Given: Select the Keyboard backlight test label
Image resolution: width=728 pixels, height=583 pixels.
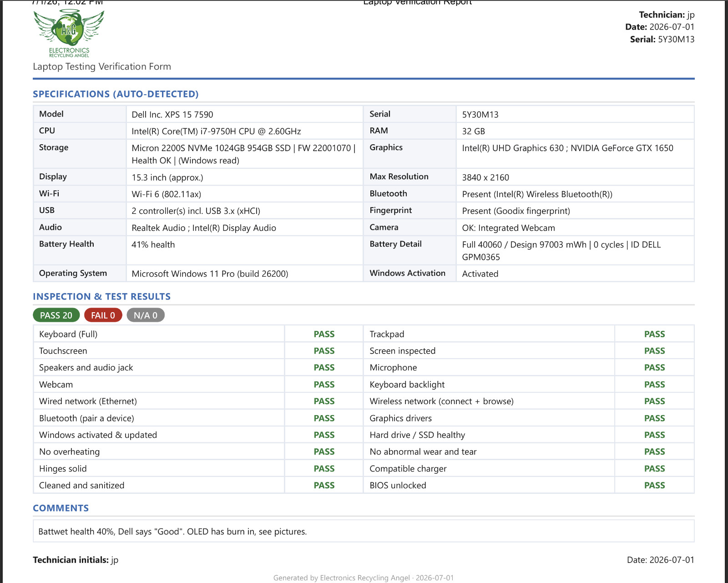Looking at the screenshot, I should [x=407, y=385].
